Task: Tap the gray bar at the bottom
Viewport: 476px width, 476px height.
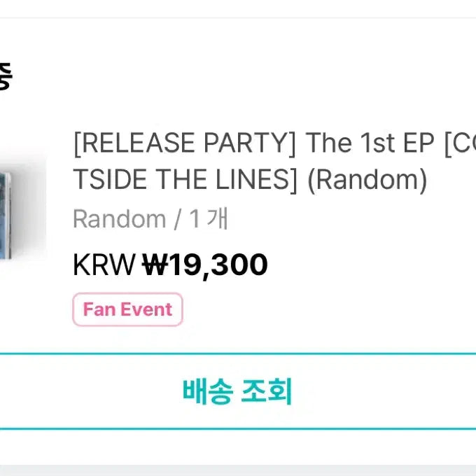Action: click(238, 469)
